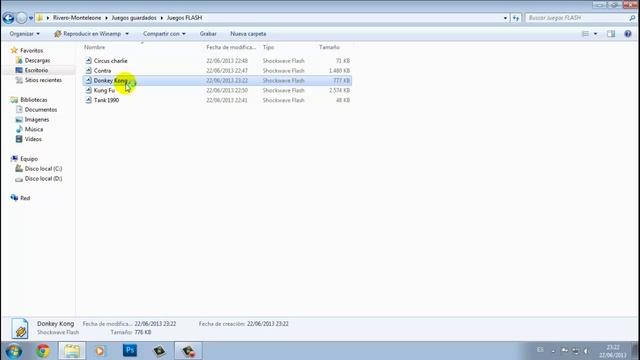Viewport: 640px width, 360px height.
Task: Open the Vídeos library
Action: coord(33,139)
